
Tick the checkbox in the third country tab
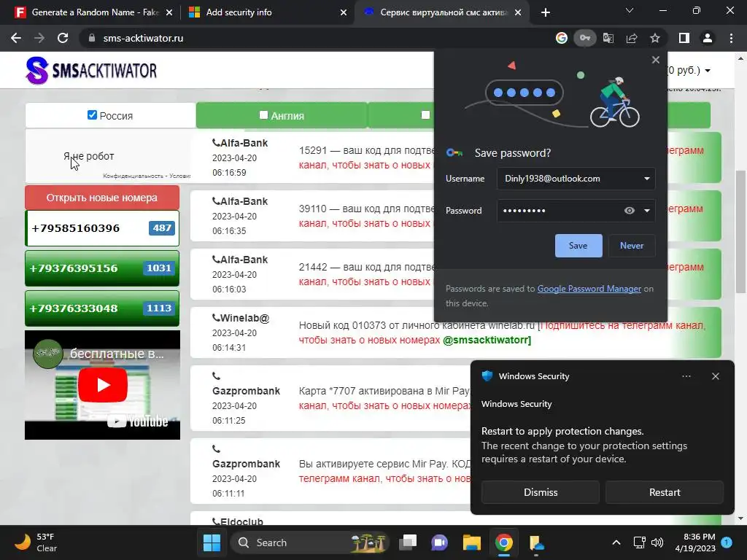[425, 114]
